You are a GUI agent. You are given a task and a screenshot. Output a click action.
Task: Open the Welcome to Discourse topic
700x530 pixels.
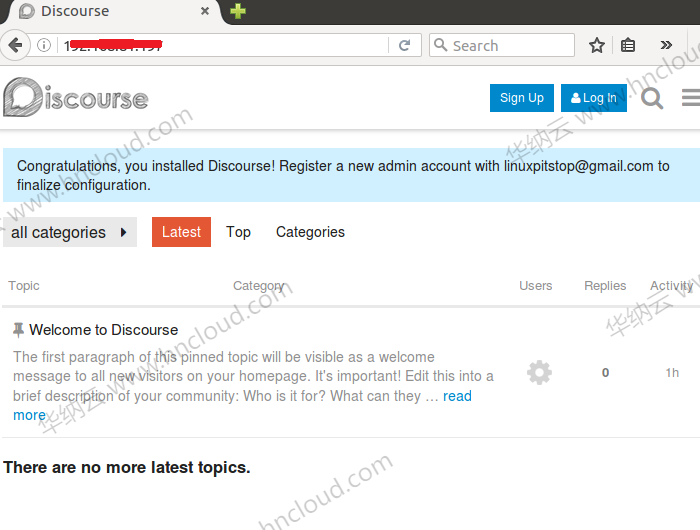(x=104, y=330)
